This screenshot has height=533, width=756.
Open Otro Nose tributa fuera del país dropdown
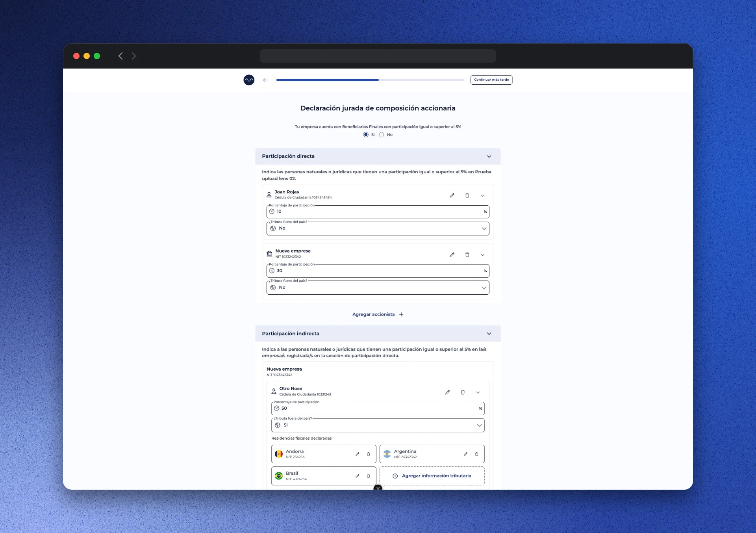pos(378,425)
